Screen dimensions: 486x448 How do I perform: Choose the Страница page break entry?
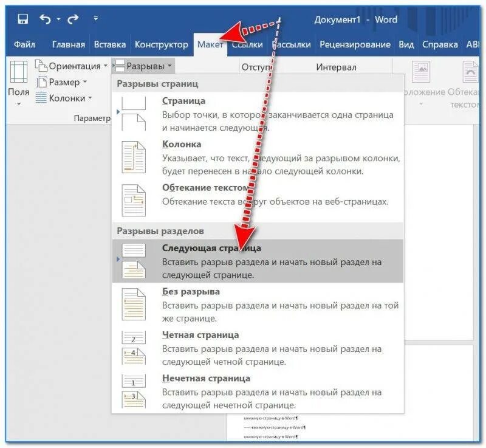click(258, 114)
